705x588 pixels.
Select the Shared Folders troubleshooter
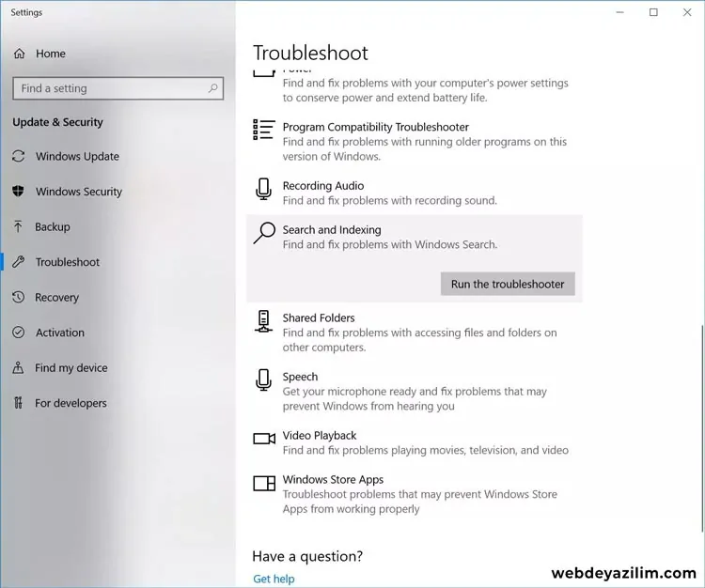[x=415, y=333]
